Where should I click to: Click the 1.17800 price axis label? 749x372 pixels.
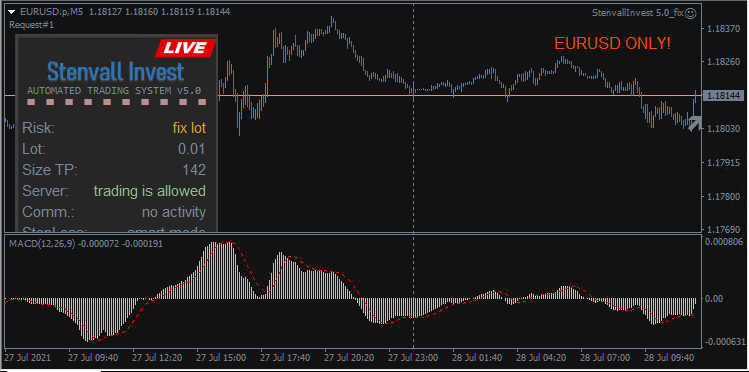(x=723, y=196)
